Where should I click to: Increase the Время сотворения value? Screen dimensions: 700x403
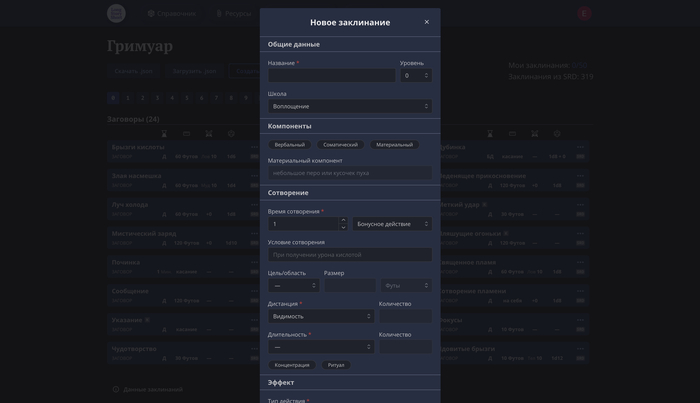pos(343,220)
